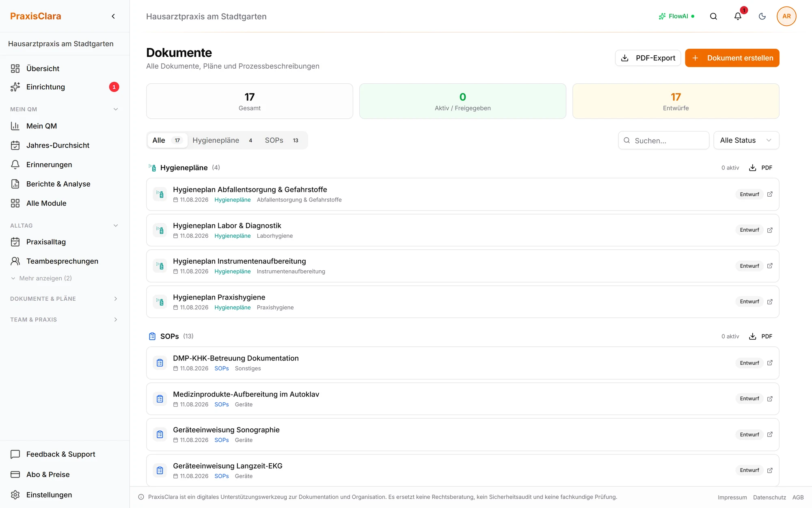Click the Entwürfe 17 stats card

pyautogui.click(x=676, y=101)
